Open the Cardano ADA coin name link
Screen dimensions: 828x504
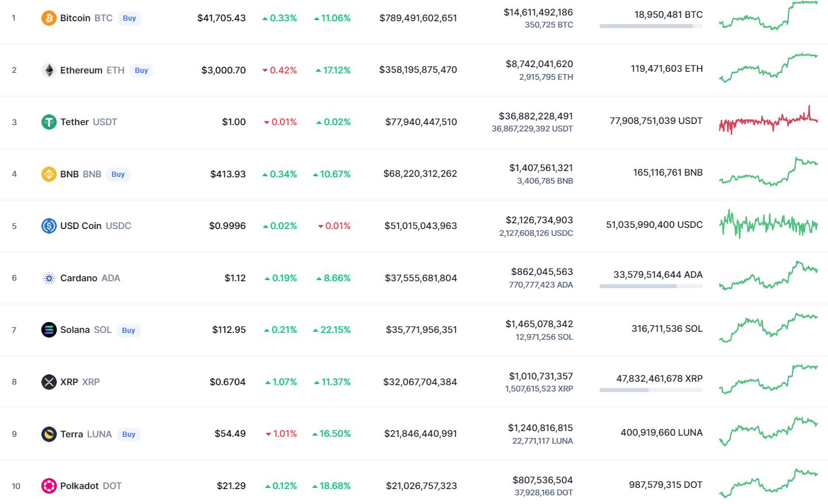pos(90,278)
